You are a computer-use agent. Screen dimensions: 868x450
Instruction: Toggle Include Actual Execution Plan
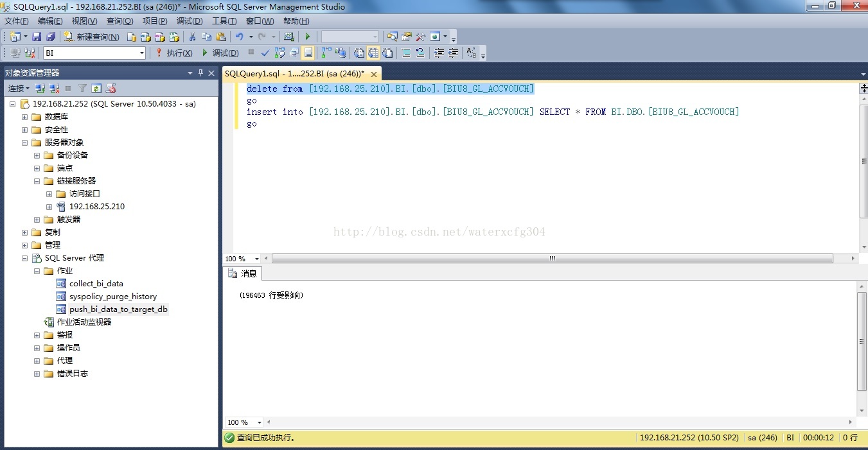pos(326,53)
